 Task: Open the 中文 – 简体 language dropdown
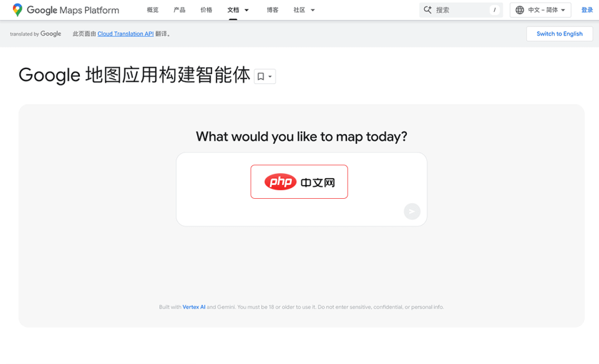coord(540,10)
